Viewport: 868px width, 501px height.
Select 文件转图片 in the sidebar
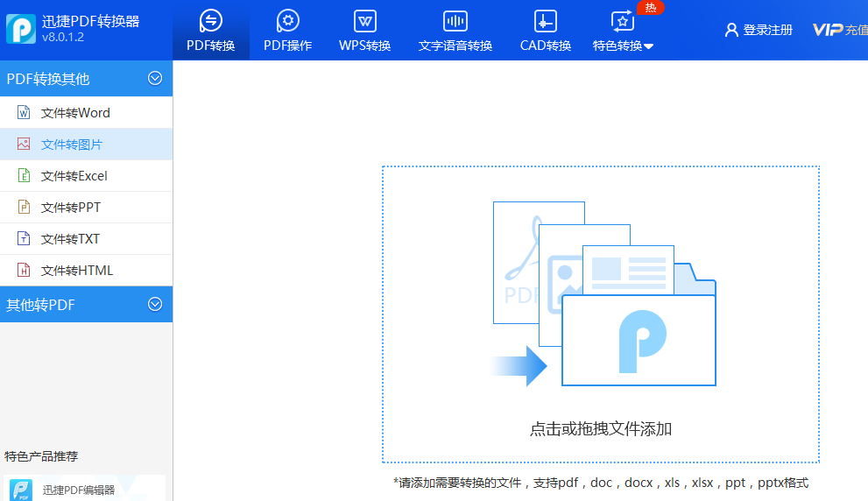(87, 144)
